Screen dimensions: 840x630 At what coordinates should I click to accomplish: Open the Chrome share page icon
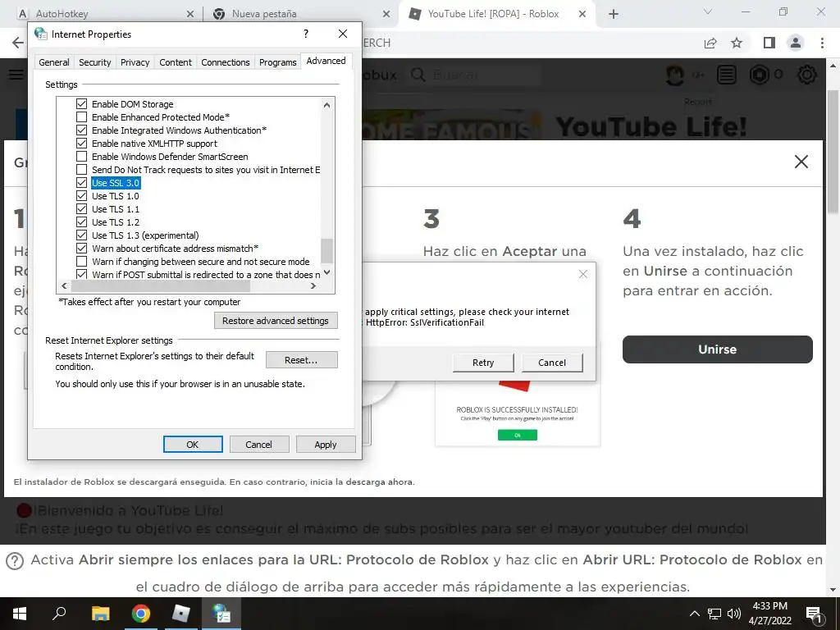(x=710, y=43)
